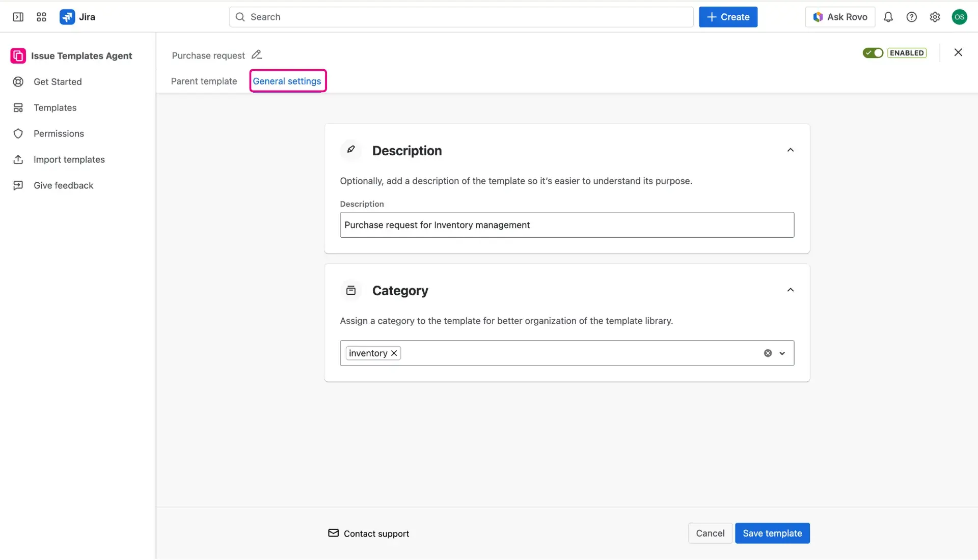978x560 pixels.
Task: Open the notifications bell
Action: tap(888, 17)
